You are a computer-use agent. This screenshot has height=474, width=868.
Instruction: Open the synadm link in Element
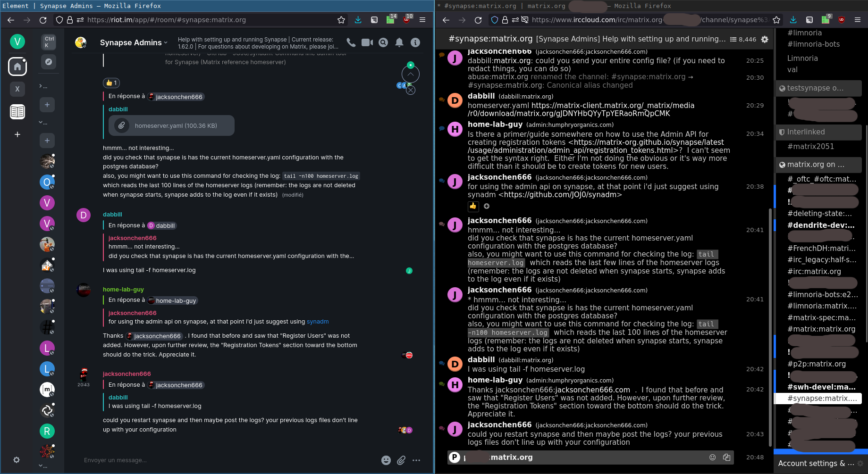(318, 322)
